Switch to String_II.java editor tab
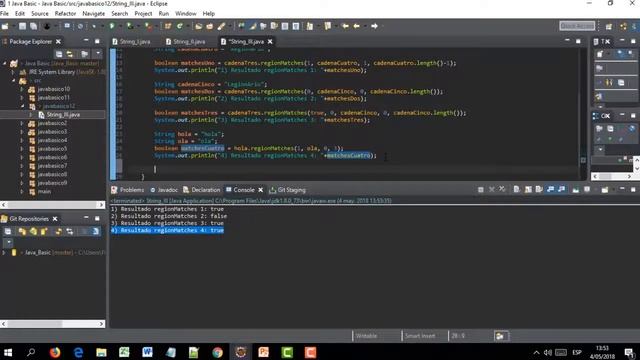This screenshot has width=640, height=360. (186, 41)
